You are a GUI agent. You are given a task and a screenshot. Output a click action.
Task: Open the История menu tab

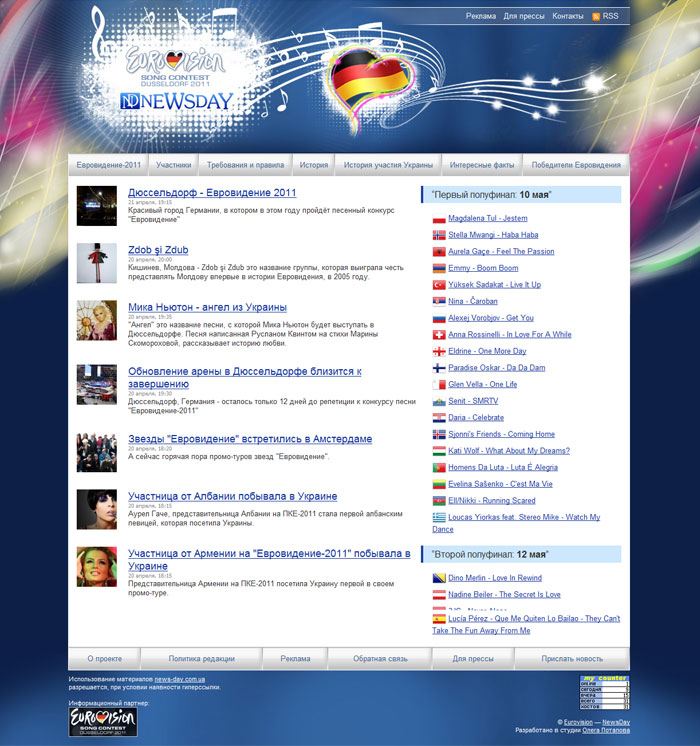pos(314,165)
